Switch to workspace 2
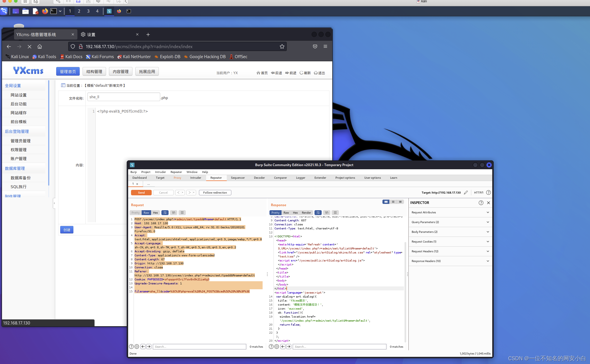The image size is (590, 364). (x=79, y=11)
